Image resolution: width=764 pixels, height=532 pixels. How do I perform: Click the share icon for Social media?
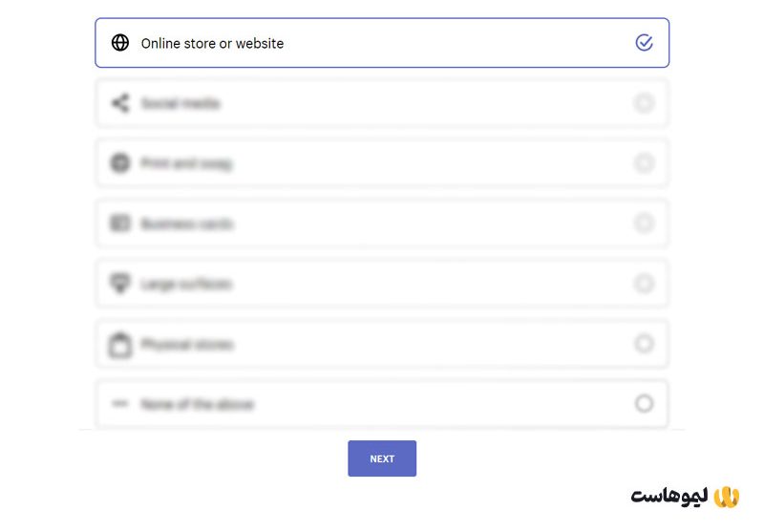(120, 103)
